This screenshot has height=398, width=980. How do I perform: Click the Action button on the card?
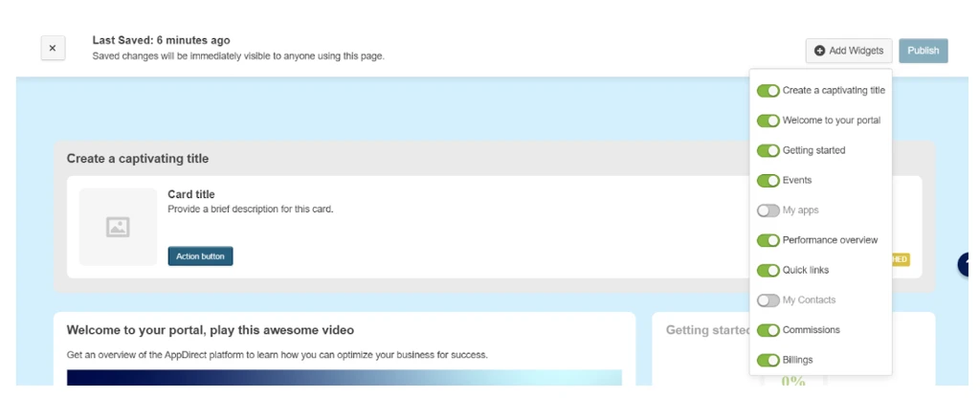(200, 256)
